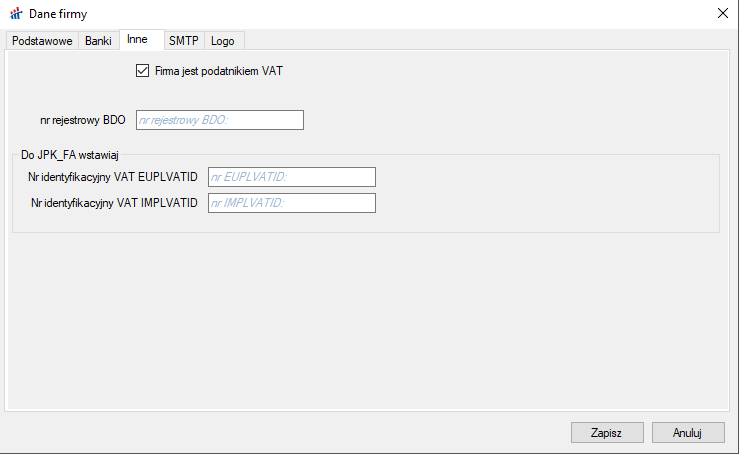Open the Banki tab
Screen dimensions: 739x454
(x=98, y=41)
